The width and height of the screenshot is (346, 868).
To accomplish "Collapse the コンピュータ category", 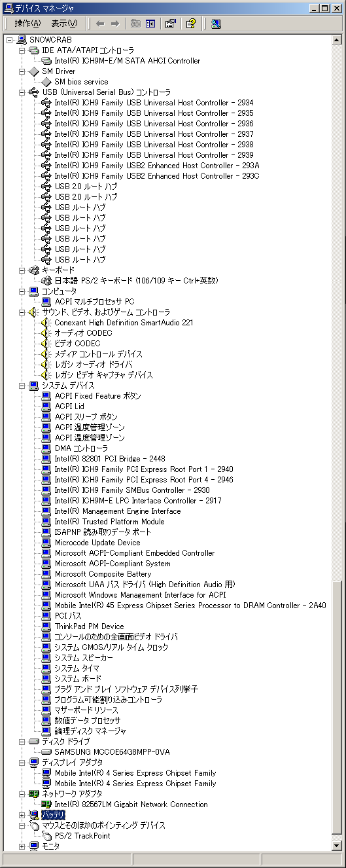I will click(x=22, y=291).
